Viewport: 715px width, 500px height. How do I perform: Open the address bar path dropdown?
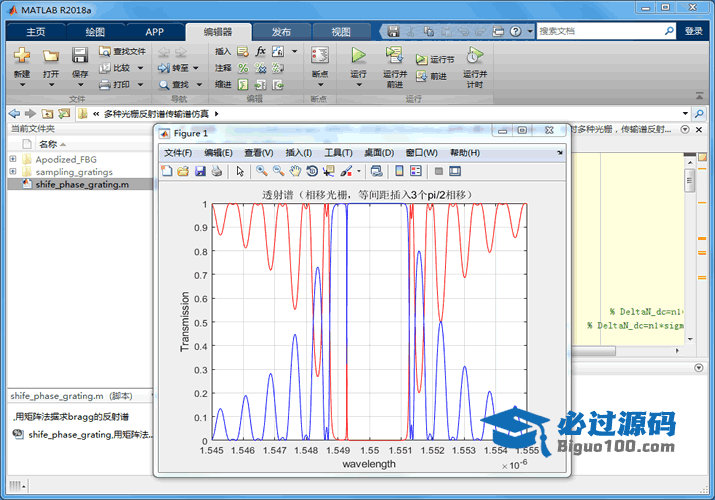[685, 113]
